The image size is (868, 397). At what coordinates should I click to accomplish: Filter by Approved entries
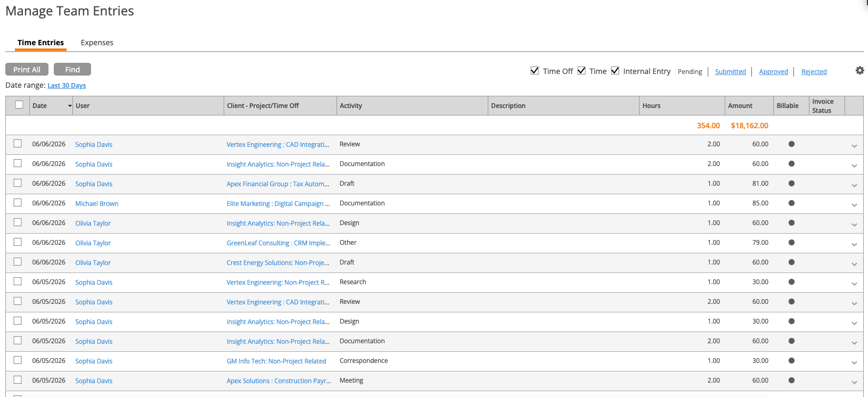point(773,72)
